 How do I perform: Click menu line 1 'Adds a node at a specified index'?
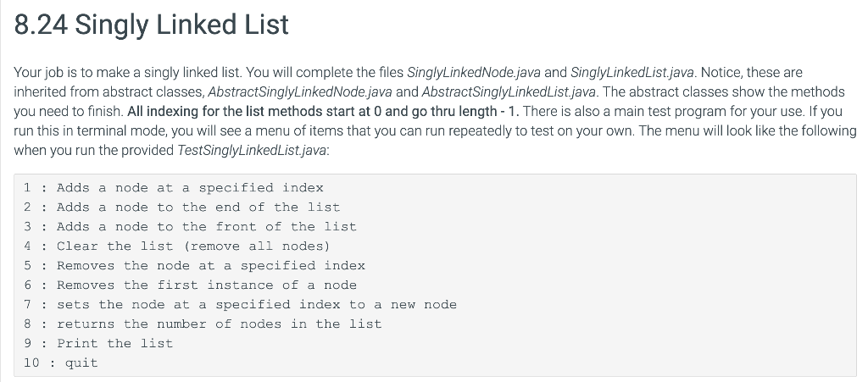click(x=173, y=188)
